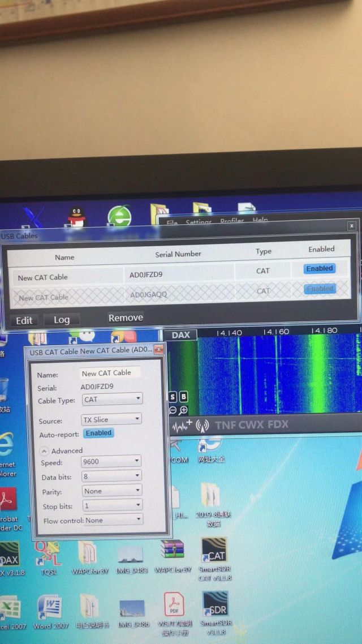Click the 14.140 frequency label on the panadapter
The width and height of the screenshot is (362, 644).
tap(229, 333)
